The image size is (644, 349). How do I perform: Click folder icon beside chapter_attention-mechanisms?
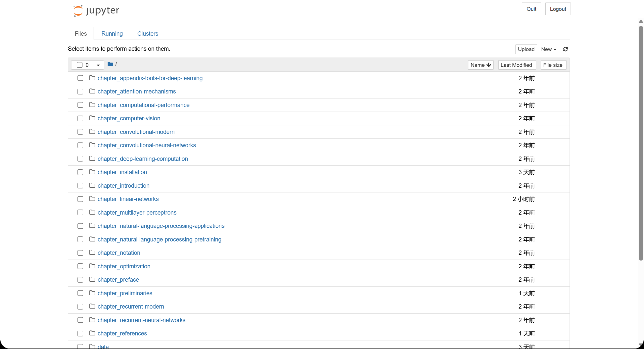tap(92, 91)
